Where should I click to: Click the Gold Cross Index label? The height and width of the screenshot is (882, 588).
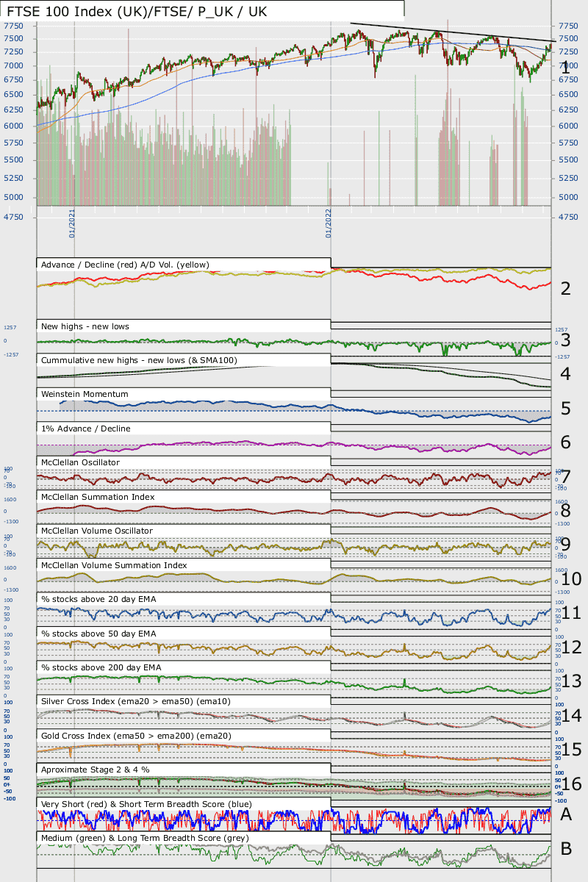click(137, 736)
